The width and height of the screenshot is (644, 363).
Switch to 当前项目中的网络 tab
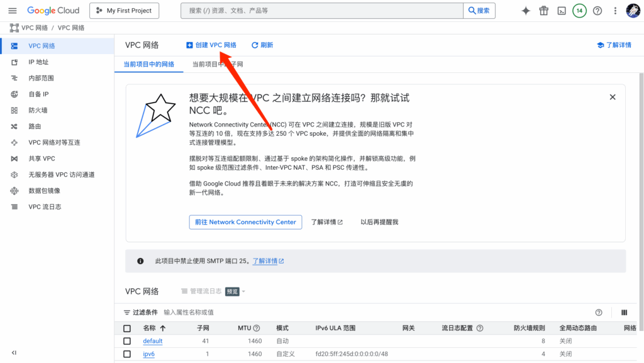148,64
